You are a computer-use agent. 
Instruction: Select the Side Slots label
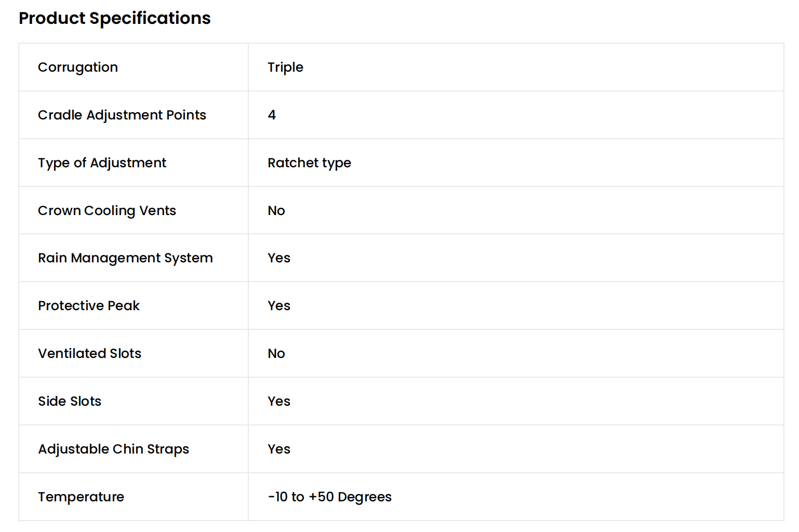[70, 401]
